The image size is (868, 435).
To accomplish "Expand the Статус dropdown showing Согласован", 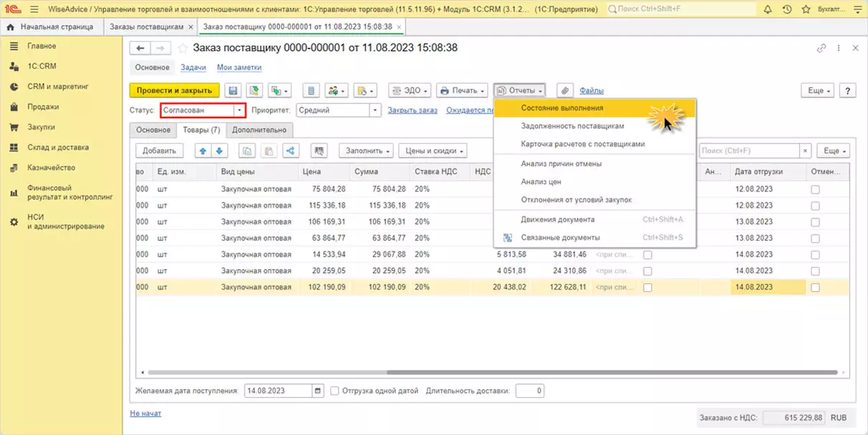I will [x=239, y=110].
